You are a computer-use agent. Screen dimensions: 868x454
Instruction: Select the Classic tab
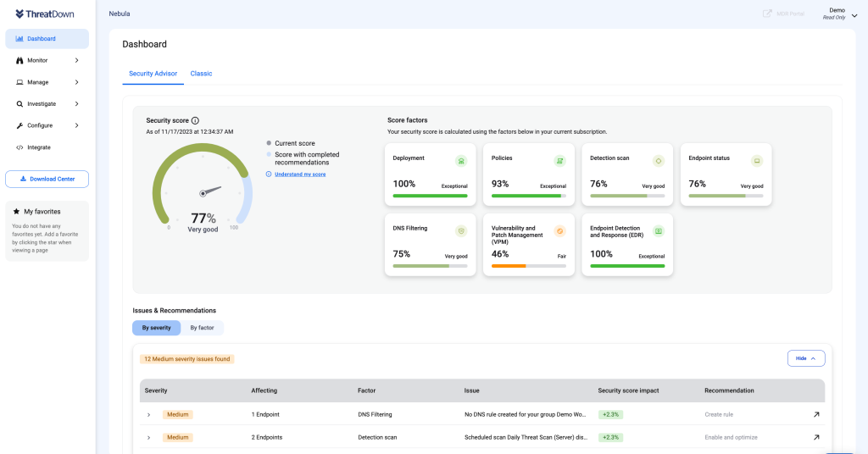201,74
